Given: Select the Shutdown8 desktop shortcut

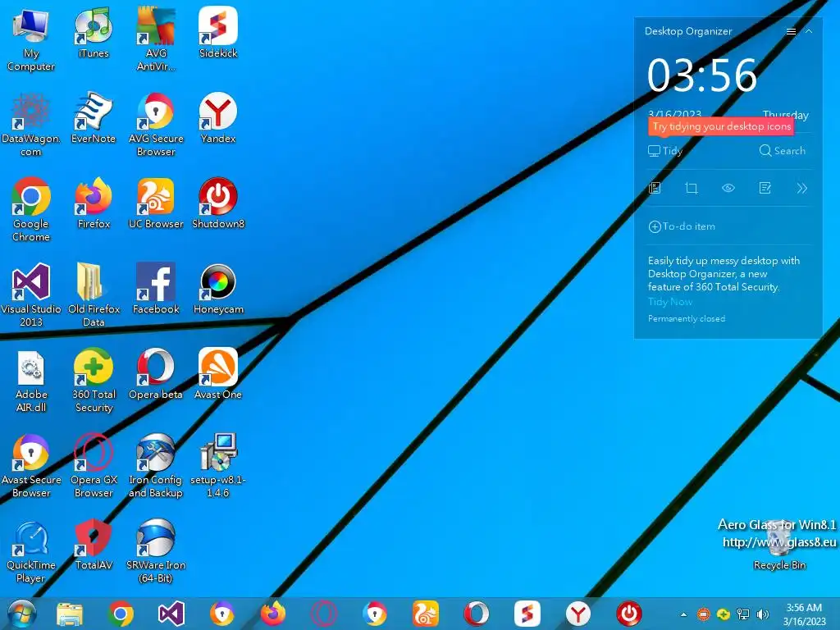Looking at the screenshot, I should coord(218,203).
